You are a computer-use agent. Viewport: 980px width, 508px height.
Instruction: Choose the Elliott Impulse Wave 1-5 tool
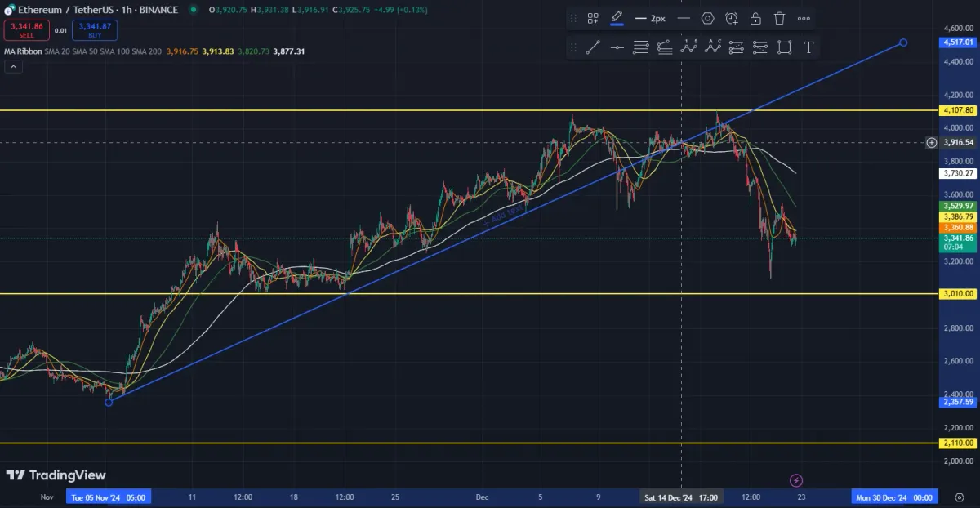pos(689,47)
